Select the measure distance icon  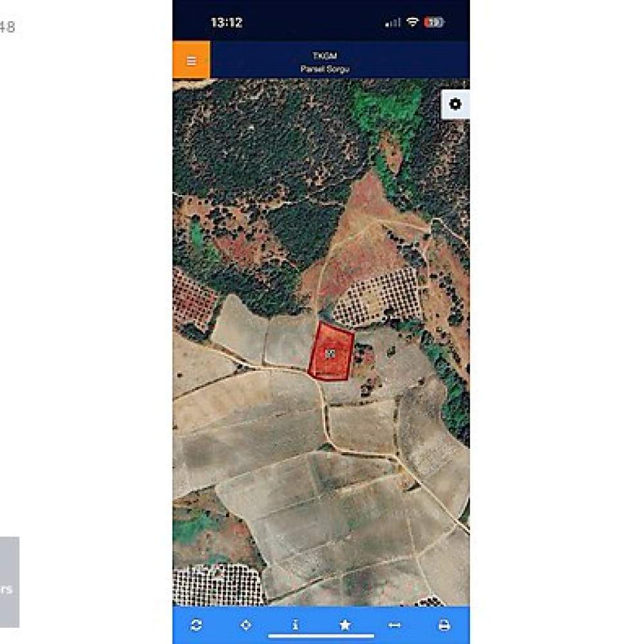[394, 625]
